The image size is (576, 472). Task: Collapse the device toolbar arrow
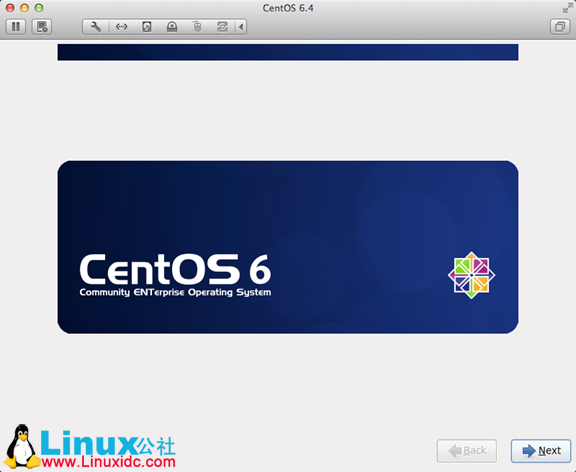tap(241, 27)
